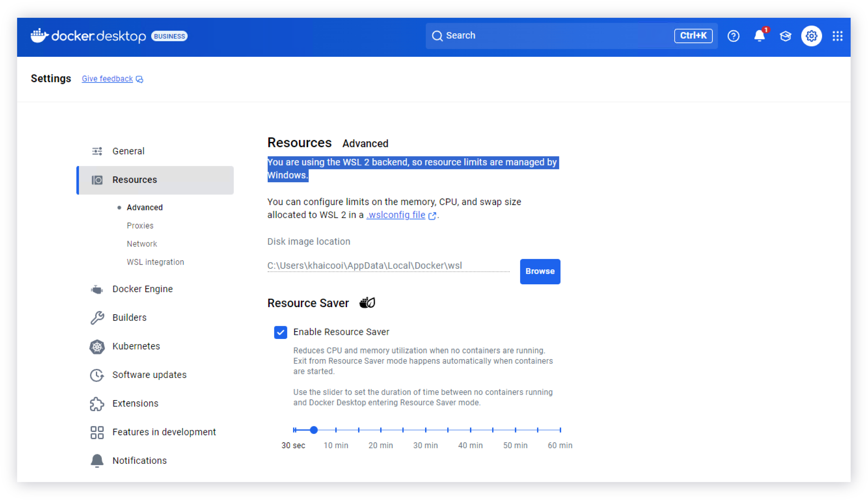This screenshot has width=868, height=500.
Task: Open the apps grid icon
Action: click(x=837, y=36)
